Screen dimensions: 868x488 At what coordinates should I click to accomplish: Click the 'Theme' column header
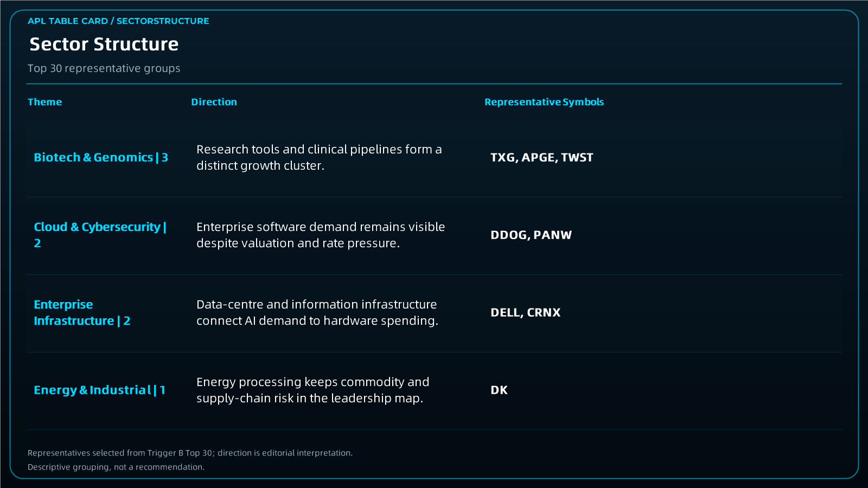(x=45, y=102)
